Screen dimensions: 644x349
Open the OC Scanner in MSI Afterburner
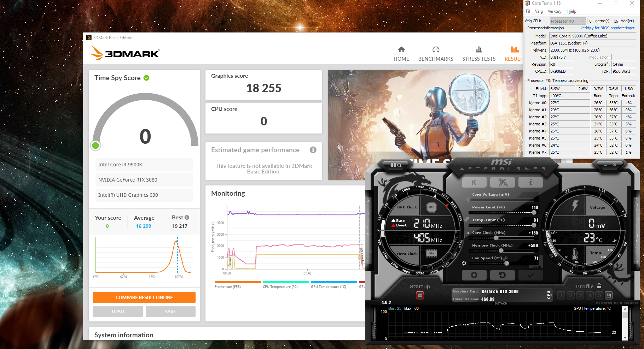point(396,165)
